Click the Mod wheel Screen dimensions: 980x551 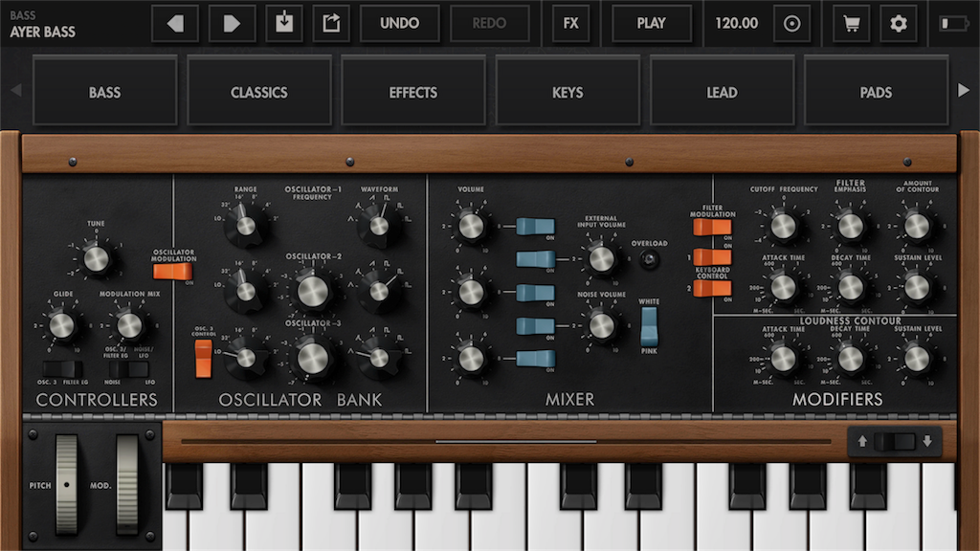(127, 485)
